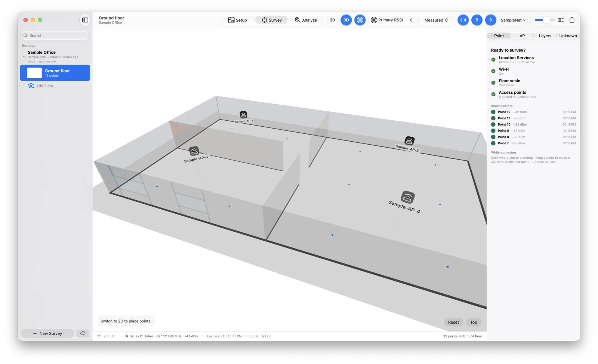Click the New Survey button
Image resolution: width=598 pixels, height=364 pixels.
tap(47, 333)
